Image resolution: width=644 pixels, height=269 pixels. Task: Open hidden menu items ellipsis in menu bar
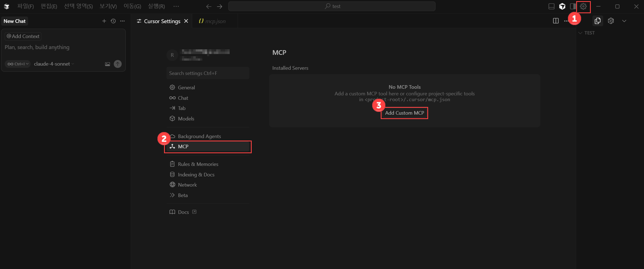[176, 6]
